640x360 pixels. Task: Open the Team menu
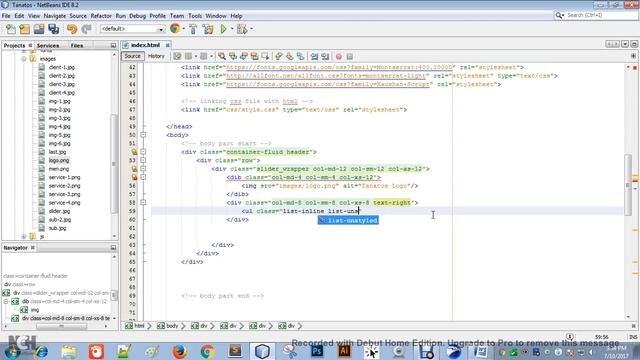click(x=177, y=16)
